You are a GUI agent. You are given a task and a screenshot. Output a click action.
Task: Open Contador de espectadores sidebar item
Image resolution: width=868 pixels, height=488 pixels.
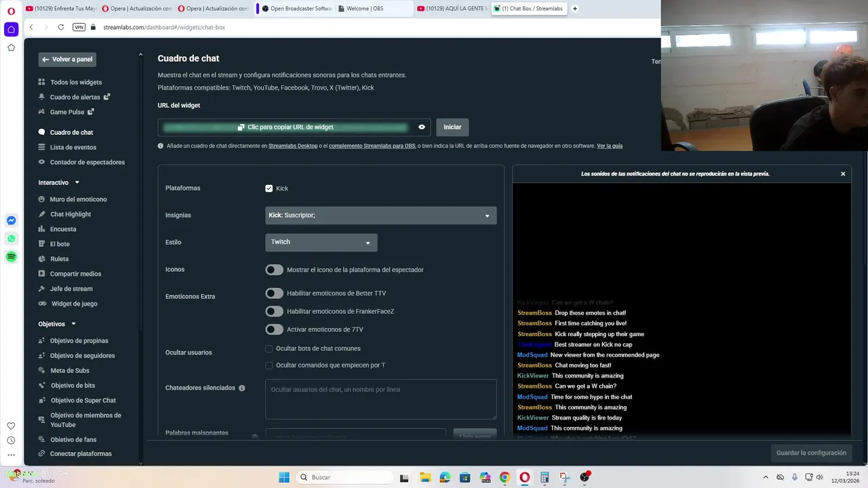(x=87, y=162)
